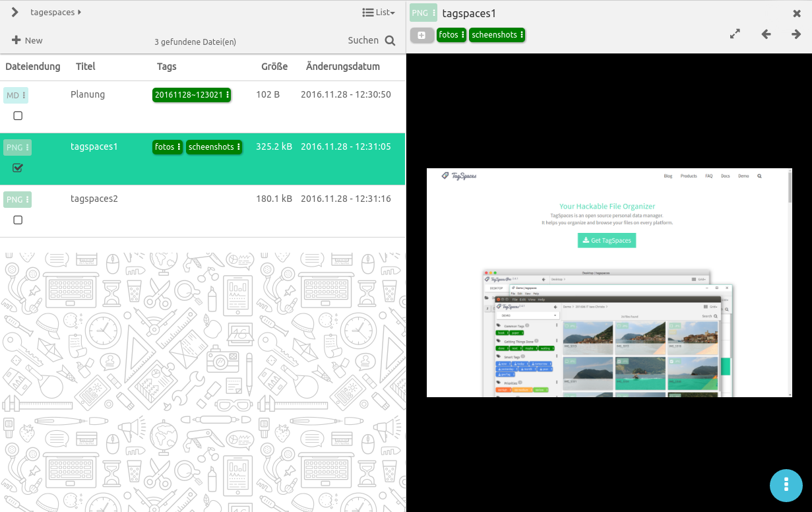
Task: Open PNG extension menu in viewer header
Action: (423, 13)
